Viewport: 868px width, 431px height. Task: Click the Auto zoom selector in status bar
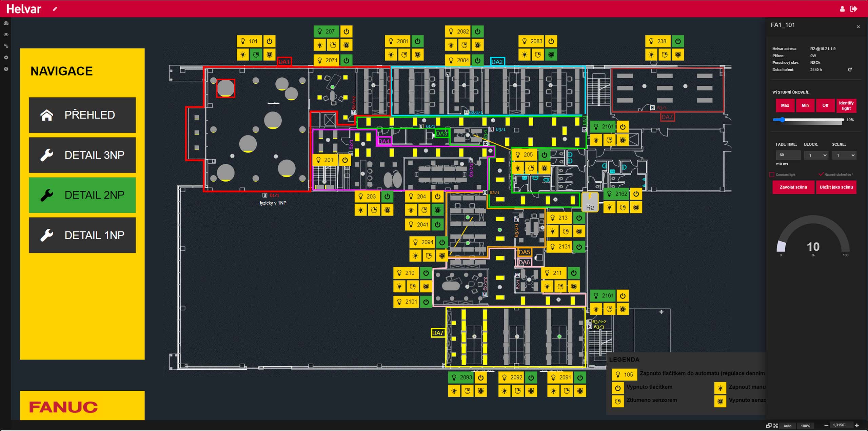(787, 426)
